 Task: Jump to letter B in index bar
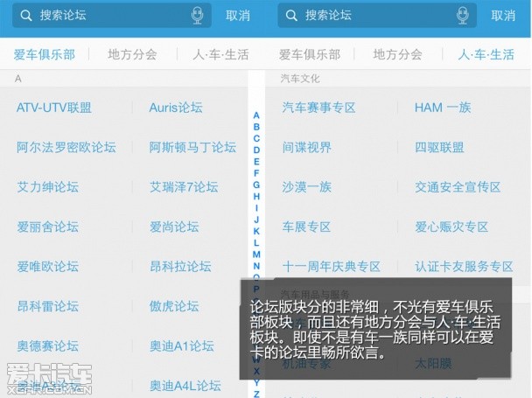256,127
